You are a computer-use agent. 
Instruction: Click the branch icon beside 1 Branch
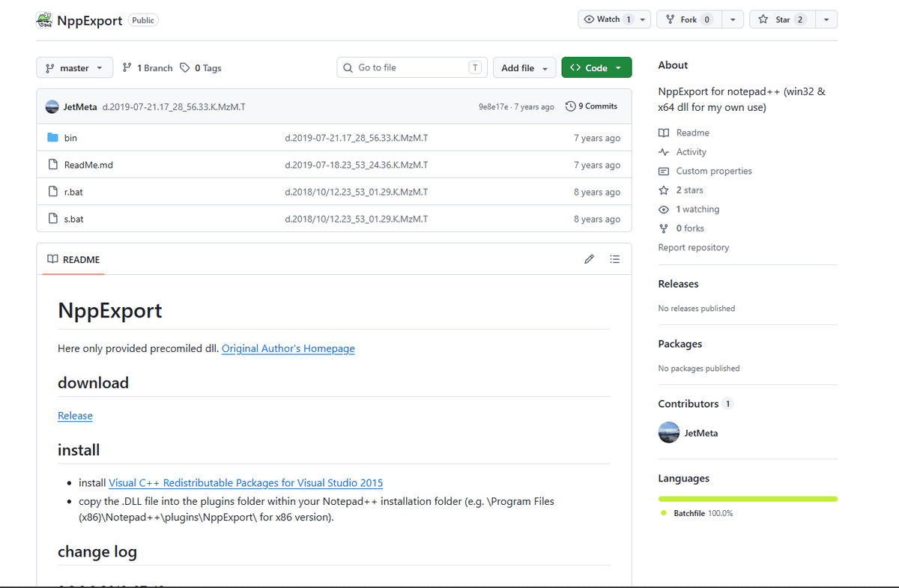127,67
